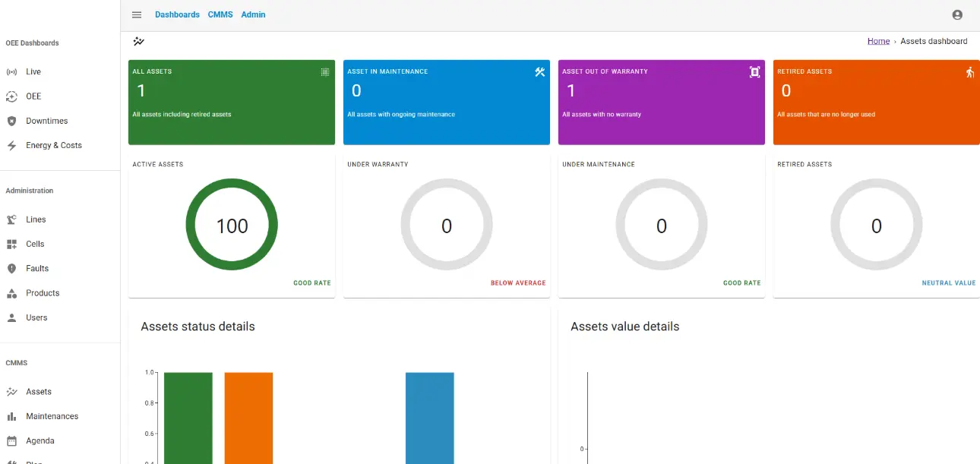This screenshot has width=980, height=464.
Task: Open the user account icon top right
Action: (956, 14)
